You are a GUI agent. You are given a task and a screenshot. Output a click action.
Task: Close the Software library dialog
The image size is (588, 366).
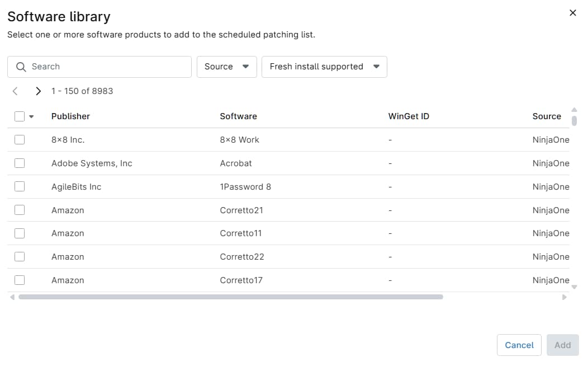click(x=572, y=13)
